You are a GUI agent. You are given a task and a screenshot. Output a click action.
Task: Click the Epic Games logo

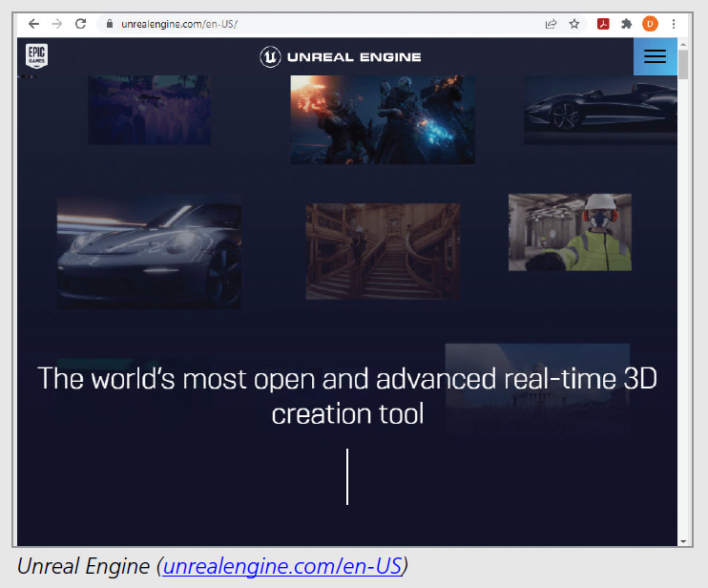(x=36, y=56)
